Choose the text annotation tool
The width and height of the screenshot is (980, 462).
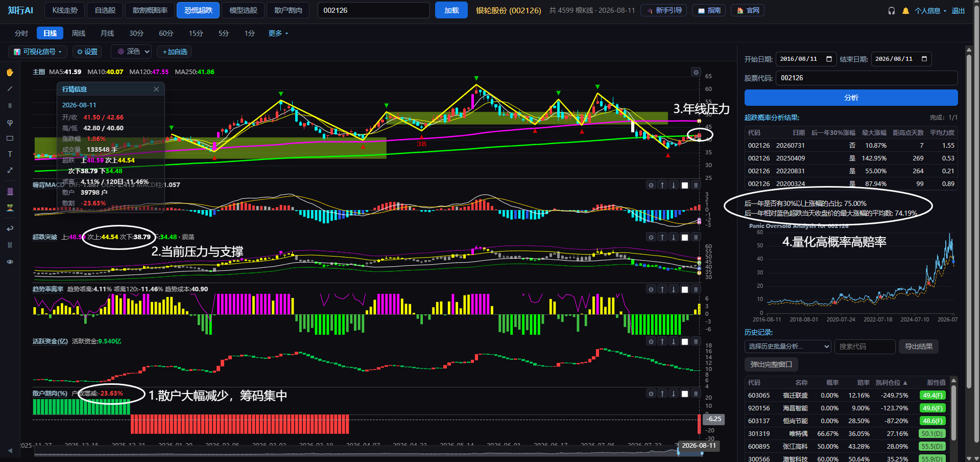(10, 154)
